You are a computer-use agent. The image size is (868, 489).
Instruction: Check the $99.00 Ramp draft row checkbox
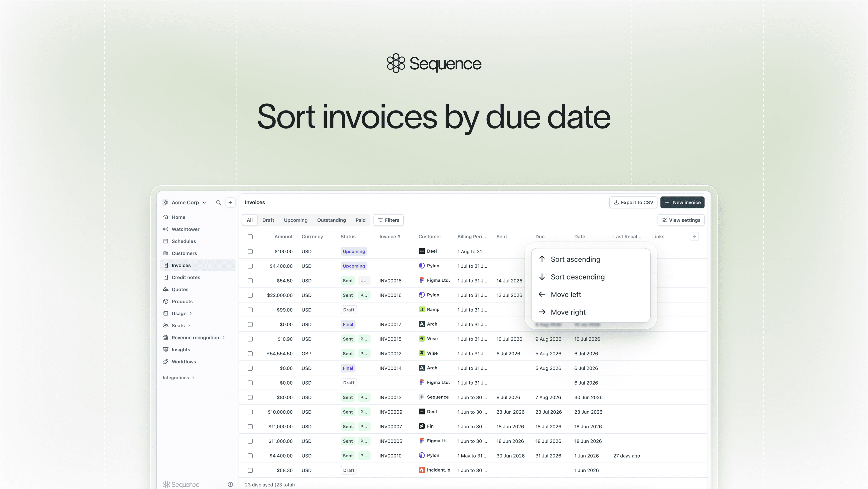click(x=250, y=310)
